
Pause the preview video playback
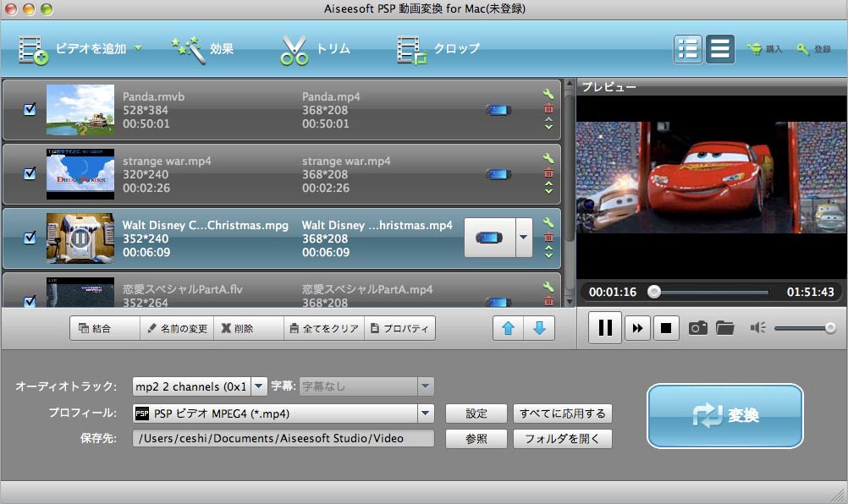click(x=605, y=328)
